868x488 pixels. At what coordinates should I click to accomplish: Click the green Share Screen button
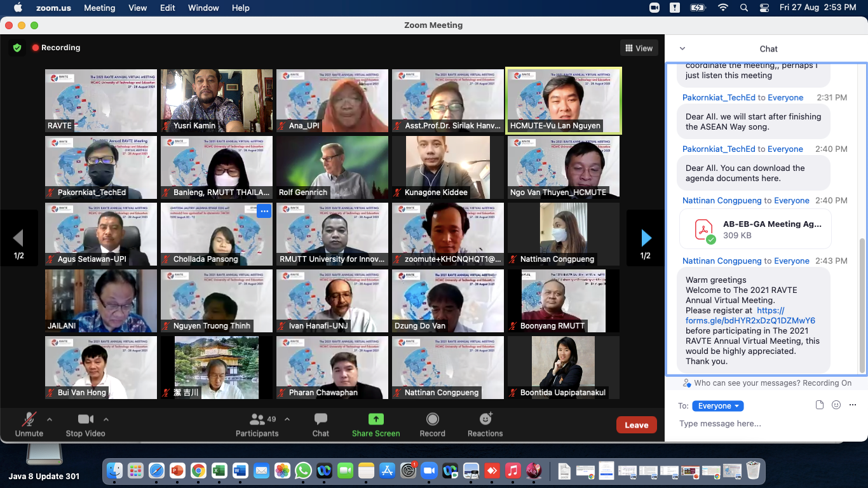coord(376,424)
